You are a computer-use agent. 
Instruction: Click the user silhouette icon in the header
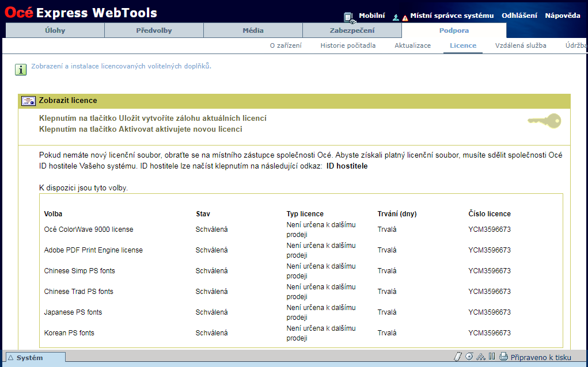click(x=396, y=17)
